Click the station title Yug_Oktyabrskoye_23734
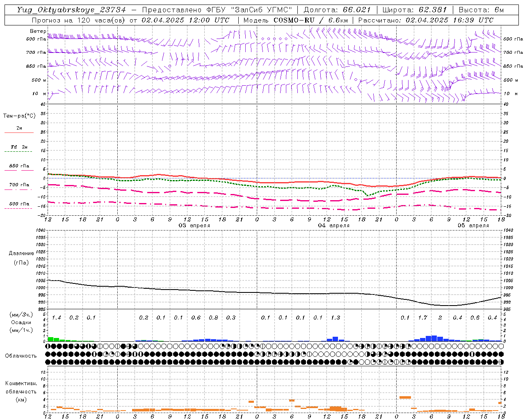Image resolution: width=525 pixels, height=420 pixels. pyautogui.click(x=72, y=10)
